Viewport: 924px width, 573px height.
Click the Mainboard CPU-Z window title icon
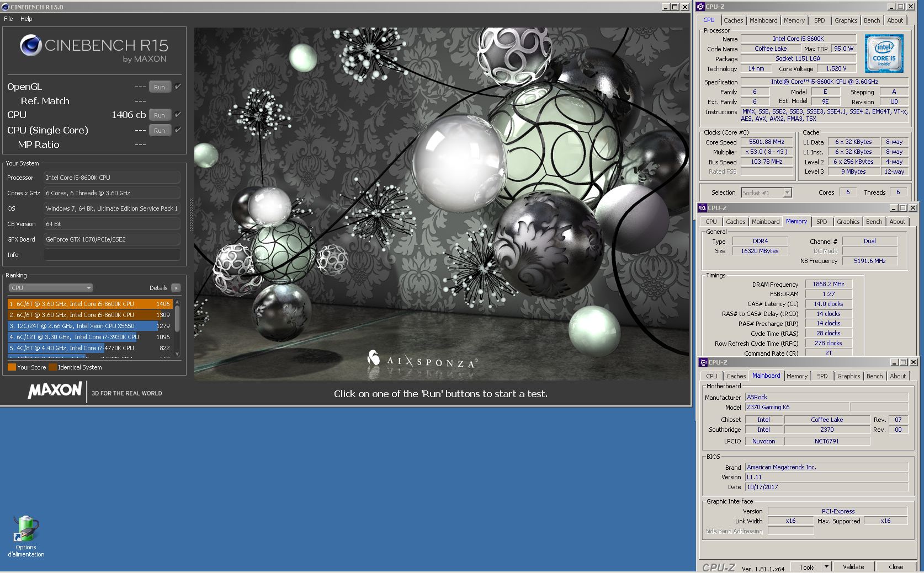[703, 362]
